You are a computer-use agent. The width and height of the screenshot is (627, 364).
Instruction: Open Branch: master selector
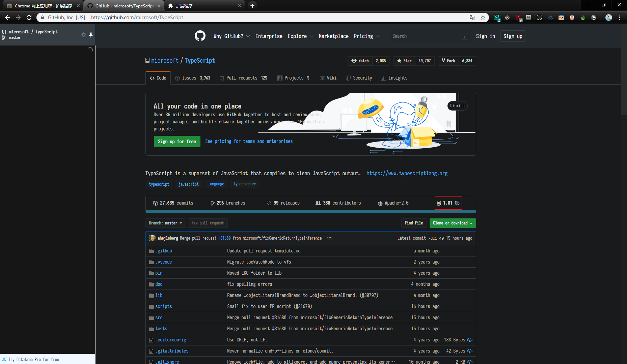coord(165,223)
